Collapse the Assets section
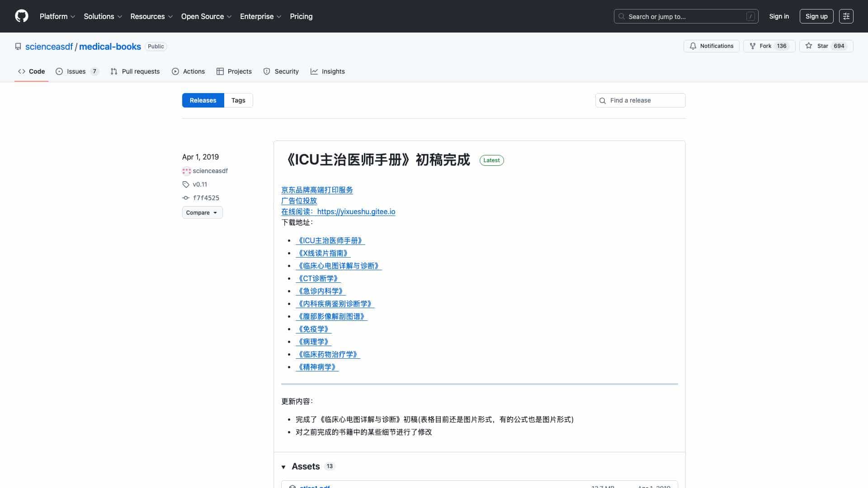 tap(283, 467)
